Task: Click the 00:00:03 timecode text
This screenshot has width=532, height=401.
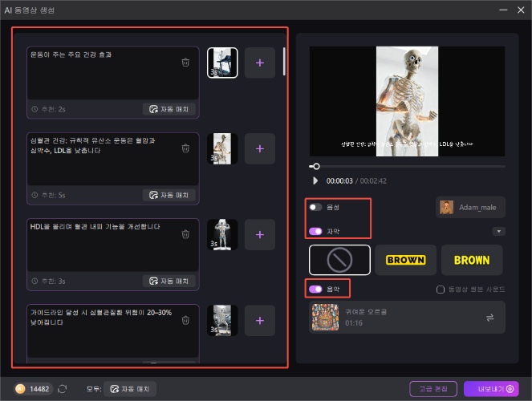Action: click(x=339, y=181)
